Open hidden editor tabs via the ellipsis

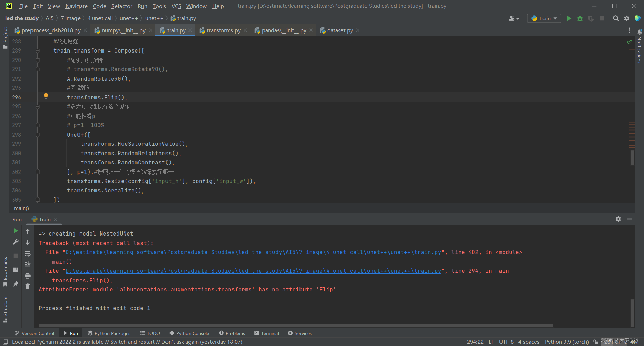pos(629,30)
